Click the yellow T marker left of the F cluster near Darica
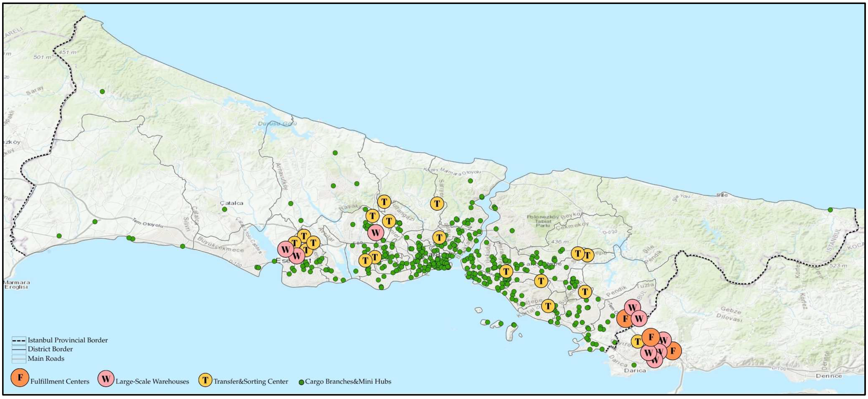The image size is (868, 399). tap(637, 342)
